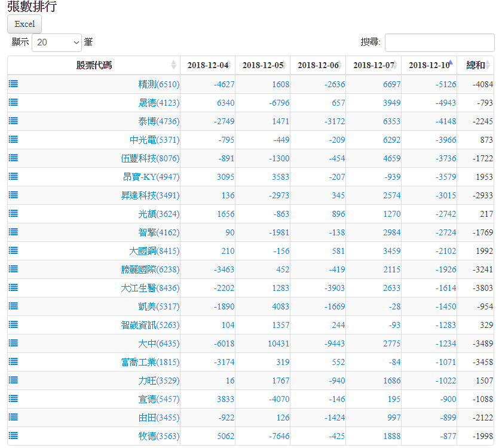Click the list icon beside 大國鋼(8415)
The image size is (496, 448).
tap(13, 251)
